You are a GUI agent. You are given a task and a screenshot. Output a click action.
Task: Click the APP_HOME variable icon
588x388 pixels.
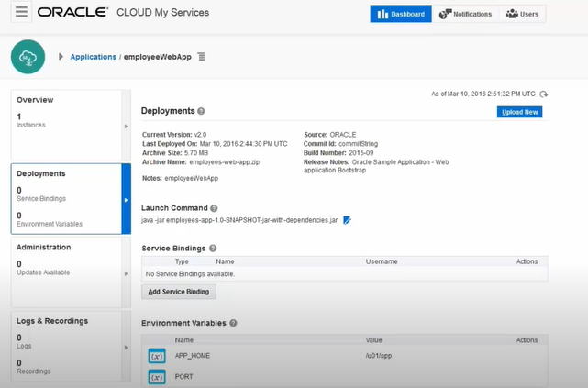[x=157, y=356]
